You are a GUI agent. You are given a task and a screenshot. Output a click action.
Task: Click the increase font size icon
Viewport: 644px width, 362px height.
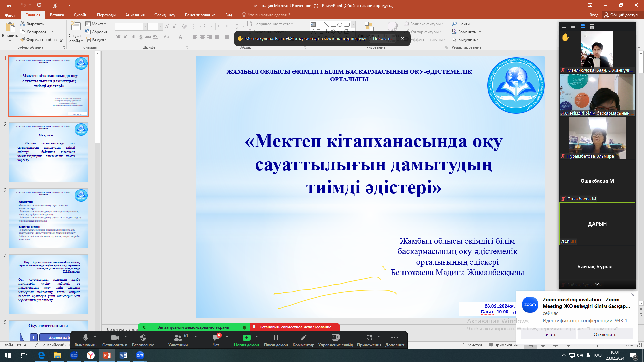pos(167,26)
